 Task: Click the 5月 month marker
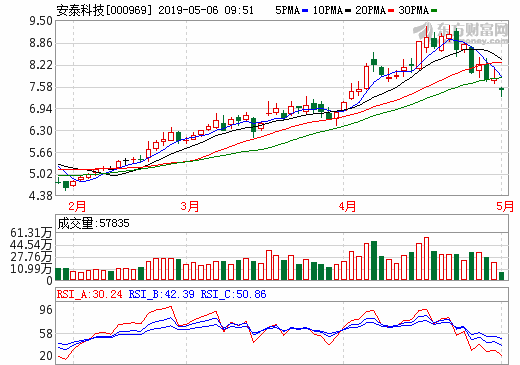tap(505, 206)
